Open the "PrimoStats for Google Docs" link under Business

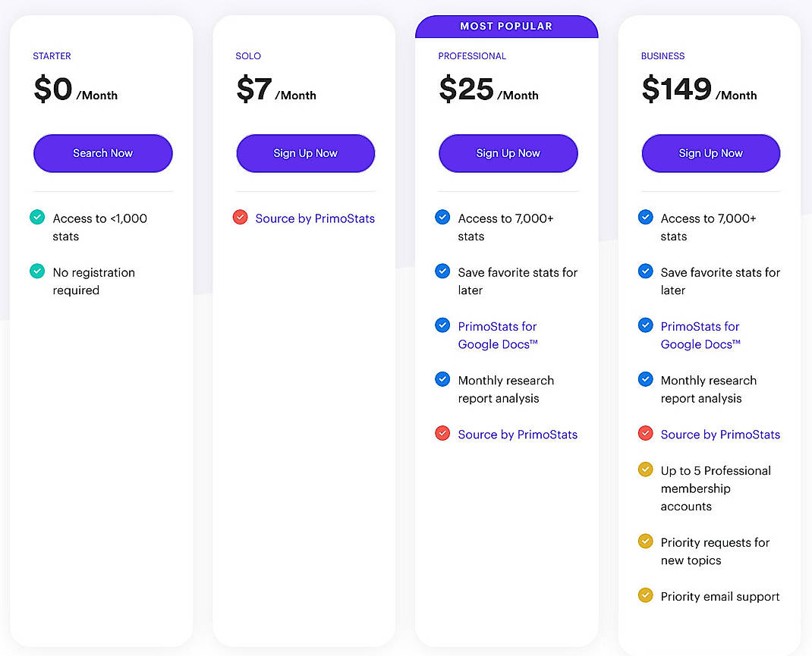[700, 335]
